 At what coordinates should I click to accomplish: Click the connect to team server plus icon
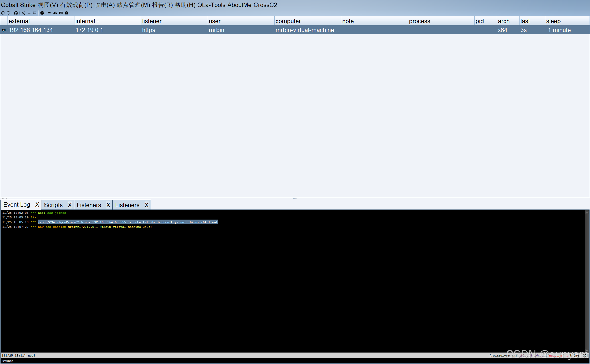point(3,13)
